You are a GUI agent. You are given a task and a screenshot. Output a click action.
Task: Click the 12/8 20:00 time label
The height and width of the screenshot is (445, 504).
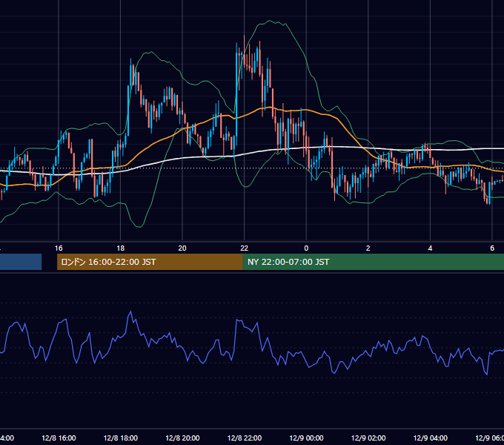[x=182, y=438]
